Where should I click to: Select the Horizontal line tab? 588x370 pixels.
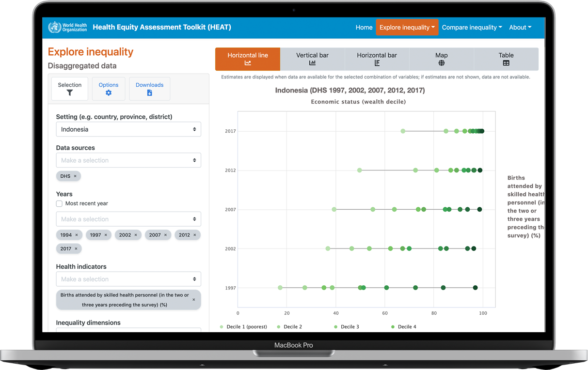click(248, 59)
